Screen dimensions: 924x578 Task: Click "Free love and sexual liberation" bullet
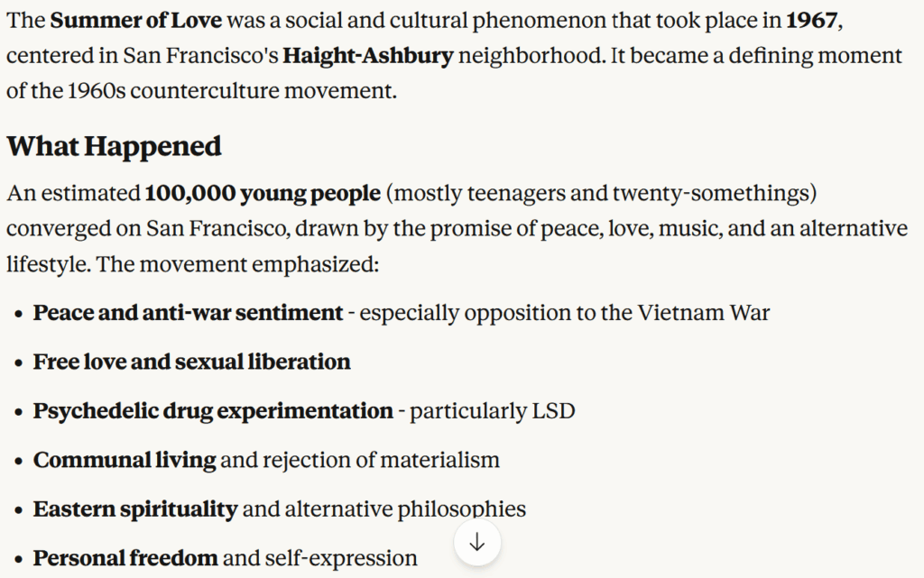[x=191, y=362]
